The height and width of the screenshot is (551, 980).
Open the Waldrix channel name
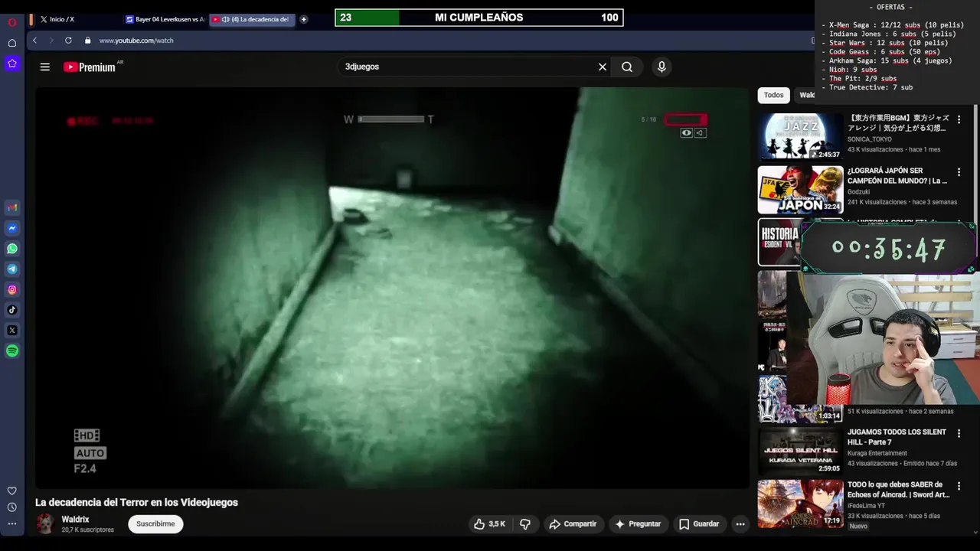[75, 520]
